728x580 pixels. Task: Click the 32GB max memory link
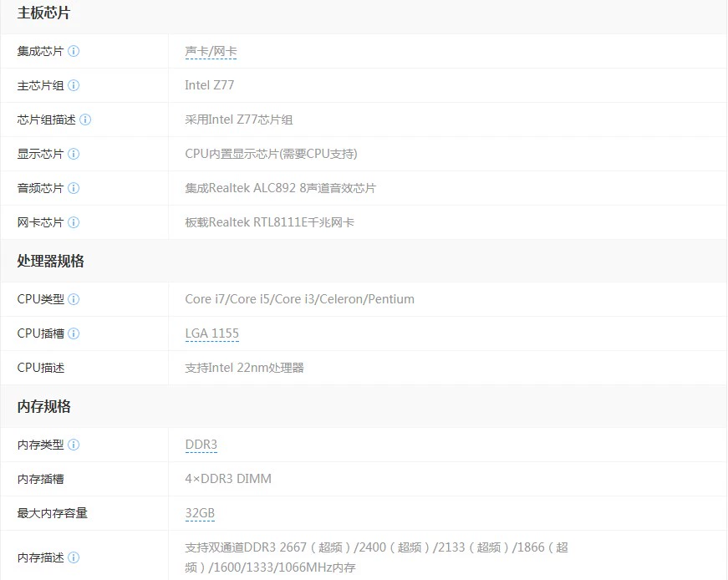[x=200, y=513]
